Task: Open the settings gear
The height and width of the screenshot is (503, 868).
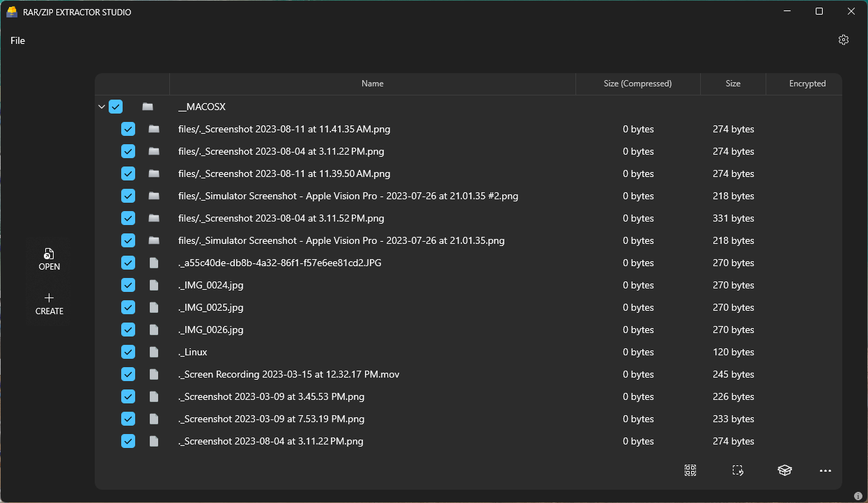Action: point(844,40)
